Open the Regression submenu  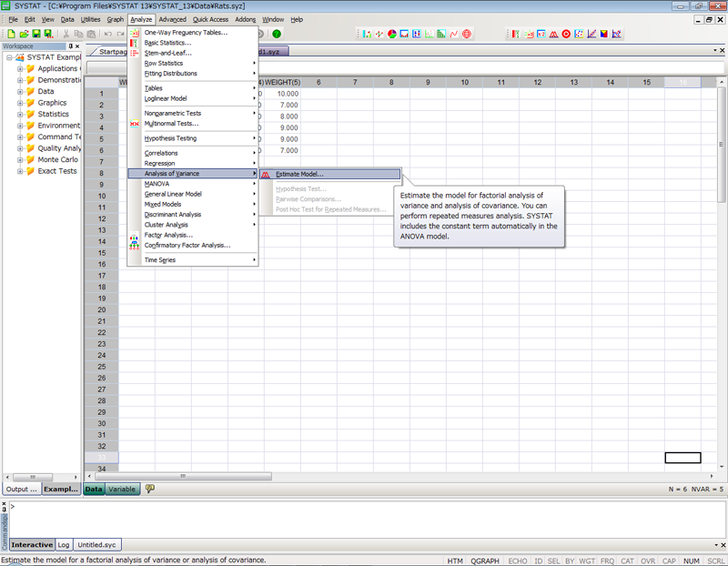coord(193,164)
